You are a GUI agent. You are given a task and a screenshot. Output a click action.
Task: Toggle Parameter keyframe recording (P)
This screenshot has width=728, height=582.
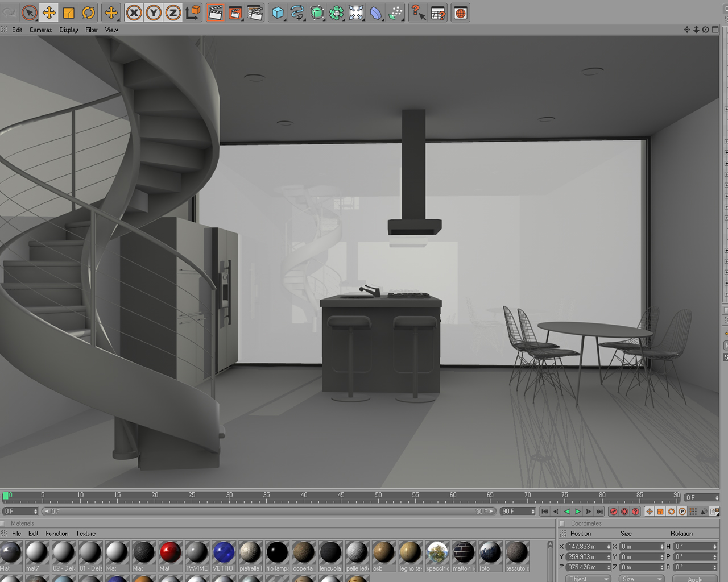point(682,512)
